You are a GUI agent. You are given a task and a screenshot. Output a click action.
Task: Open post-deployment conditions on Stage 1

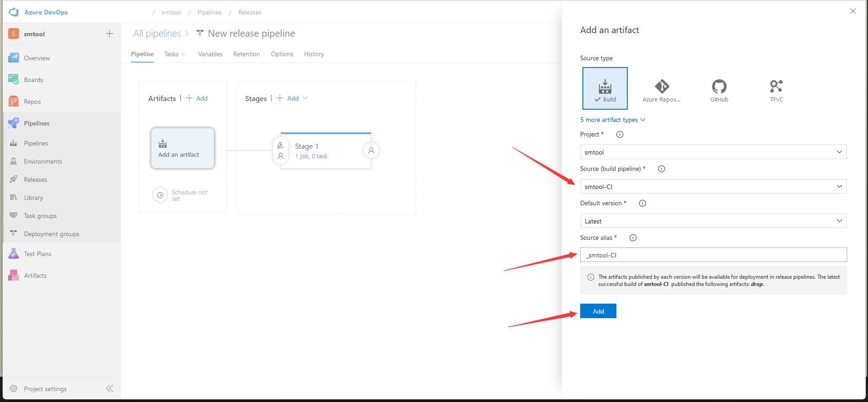[x=371, y=150]
